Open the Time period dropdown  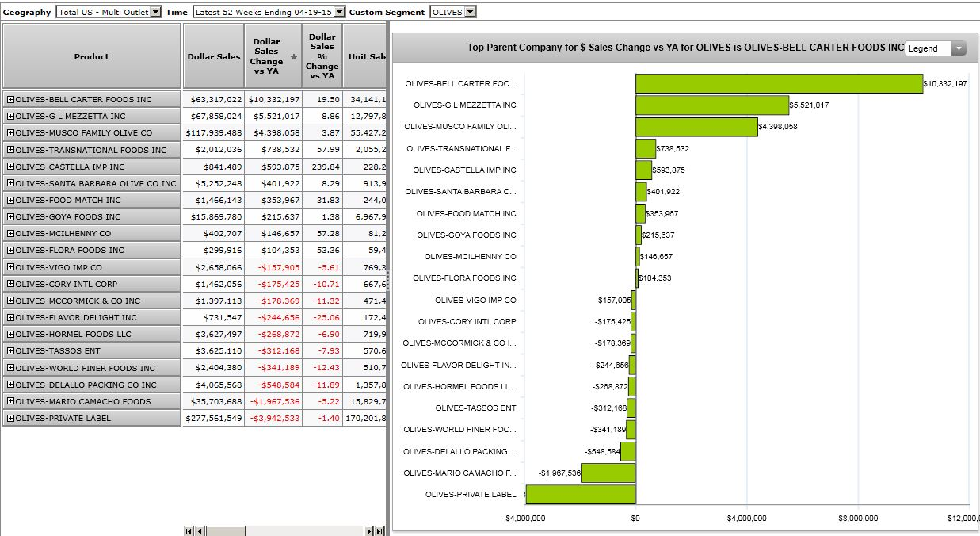tap(340, 12)
